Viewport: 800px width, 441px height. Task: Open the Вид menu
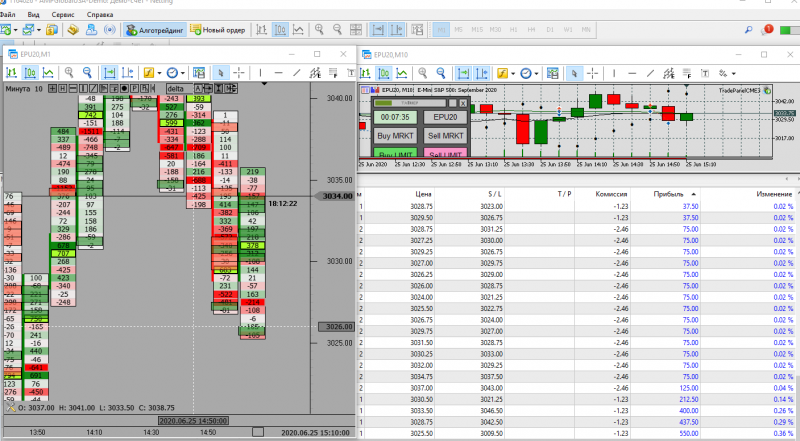point(33,14)
